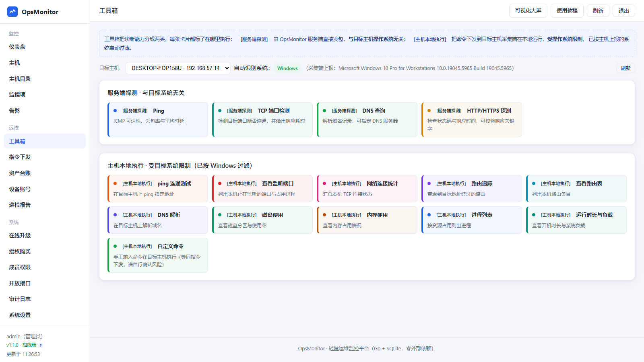Open 在线升级 page
This screenshot has height=362, width=644.
pyautogui.click(x=45, y=235)
